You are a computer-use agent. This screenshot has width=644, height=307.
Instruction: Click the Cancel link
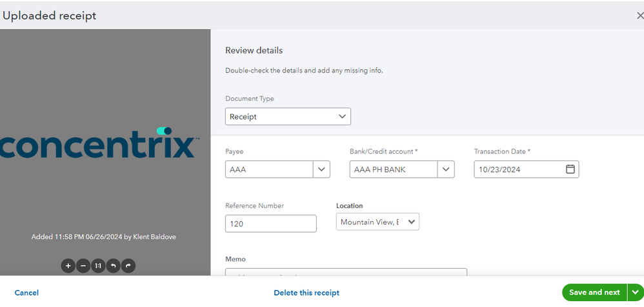tap(26, 293)
